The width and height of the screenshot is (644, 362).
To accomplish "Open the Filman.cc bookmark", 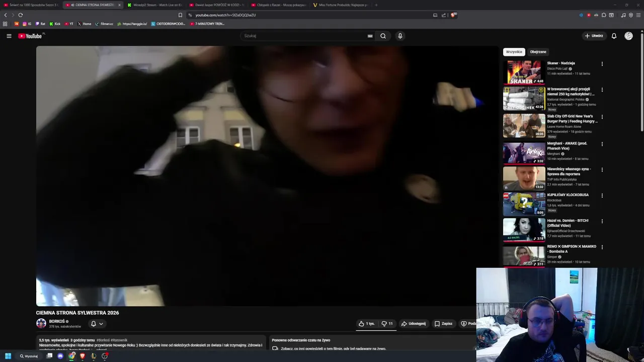I will click(x=105, y=24).
